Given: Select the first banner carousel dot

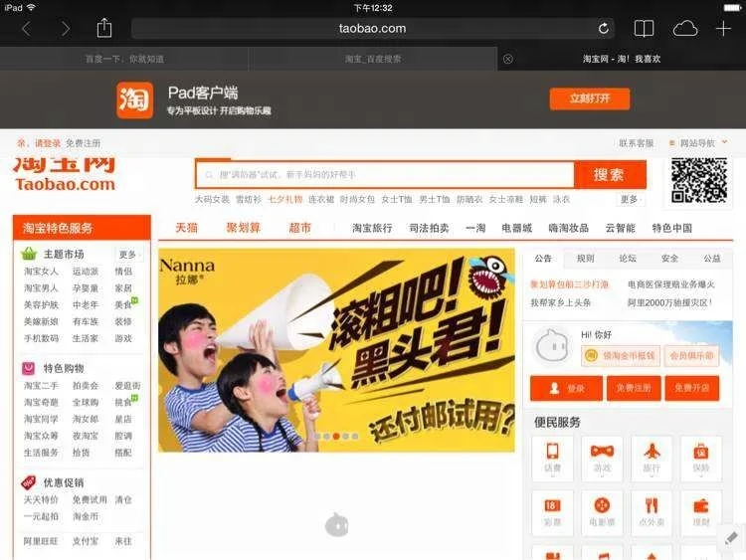Looking at the screenshot, I should point(317,437).
